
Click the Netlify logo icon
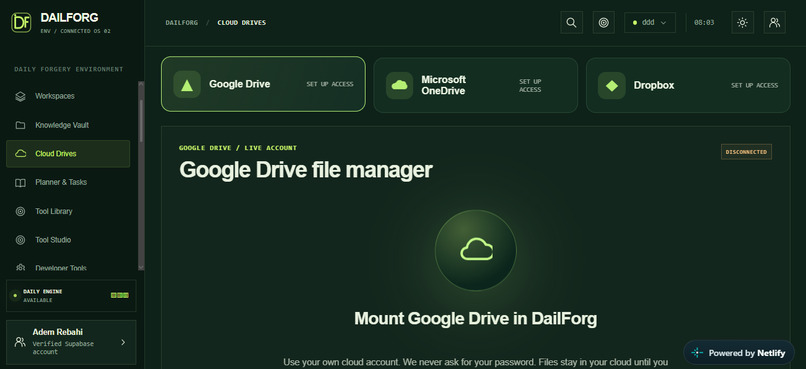pyautogui.click(x=698, y=353)
